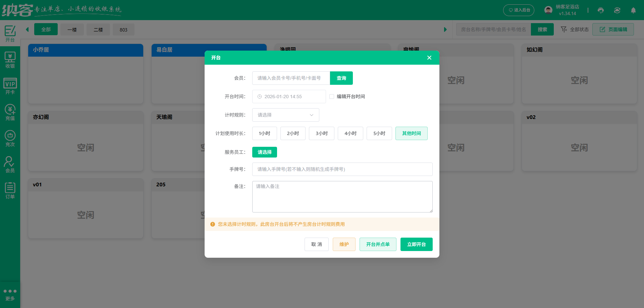Image resolution: width=644 pixels, height=308 pixels.
Task: Switch to the 二楼 floor tab
Action: 98,29
